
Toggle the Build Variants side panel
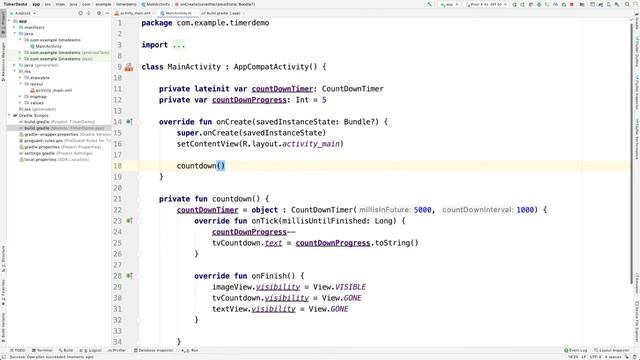coord(3,327)
